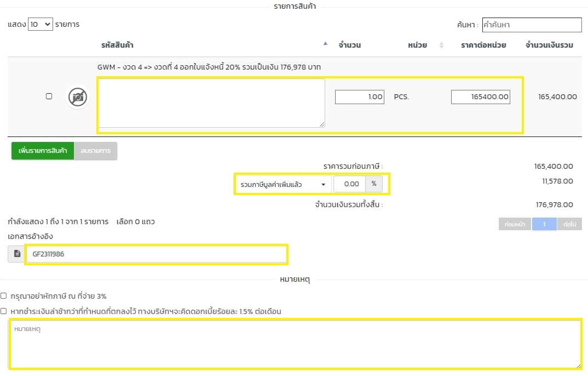
Task: Open the รวมภาษีมูลค่าเพิ่มแล้ว tax dropdown
Action: pyautogui.click(x=283, y=184)
